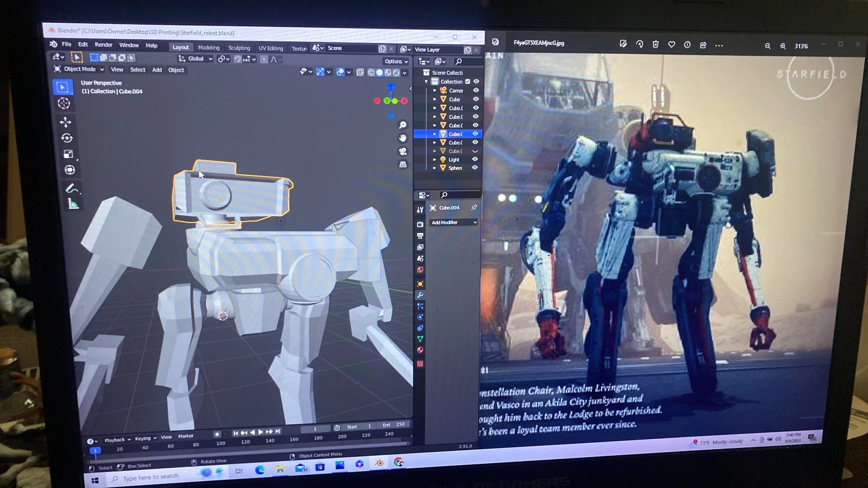This screenshot has height=488, width=868.
Task: Select the Move tool in the viewport toolbar
Action: pyautogui.click(x=65, y=122)
